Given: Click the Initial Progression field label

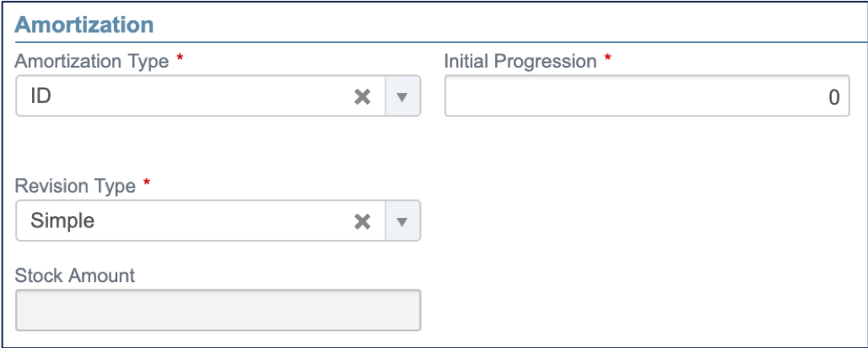Looking at the screenshot, I should click(x=520, y=62).
